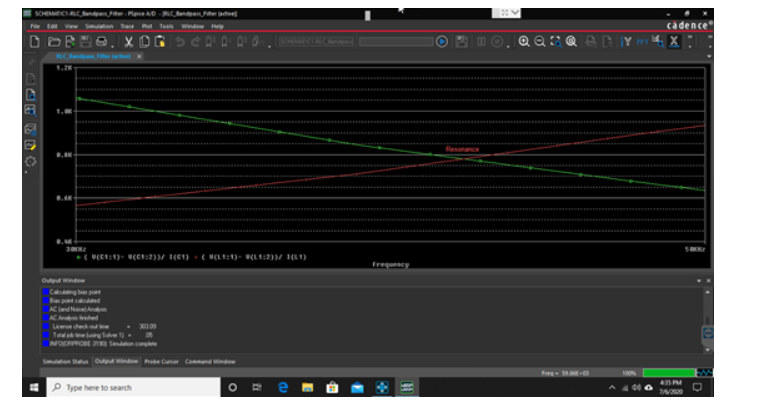Close the Output Window panel
The image size is (757, 413).
708,281
